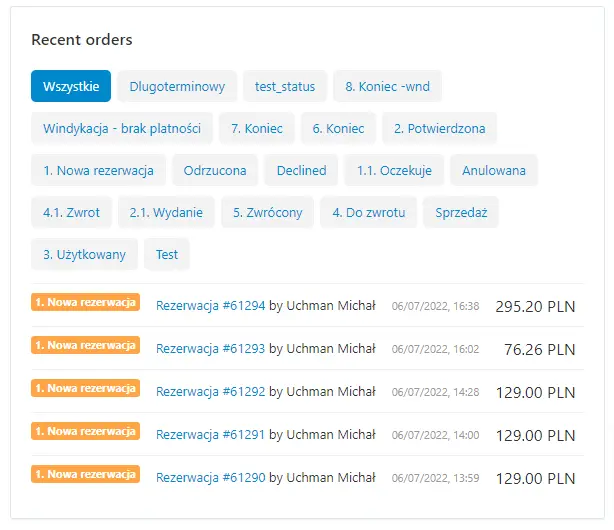
Task: Select the 4. Do zwrotu filter
Action: 368,212
